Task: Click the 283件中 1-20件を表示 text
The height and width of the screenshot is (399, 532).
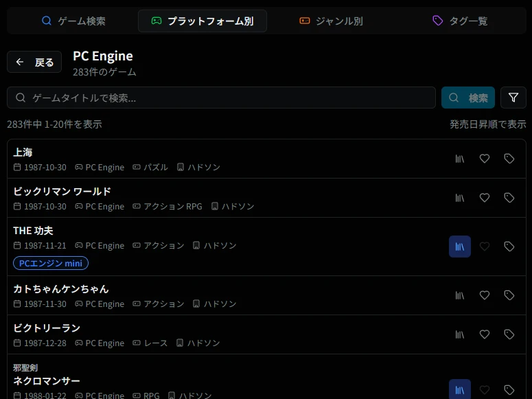Action: tap(54, 124)
